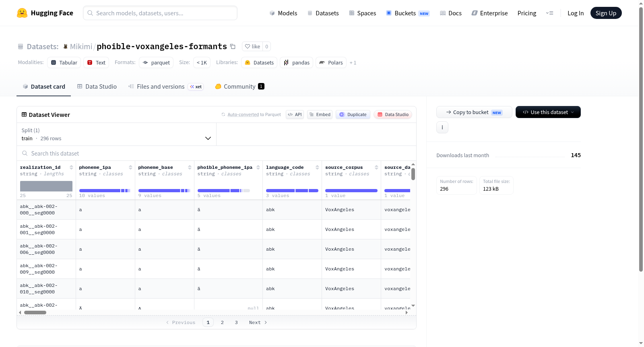644x347 pixels.
Task: Sort the realization_id column
Action: click(71, 167)
